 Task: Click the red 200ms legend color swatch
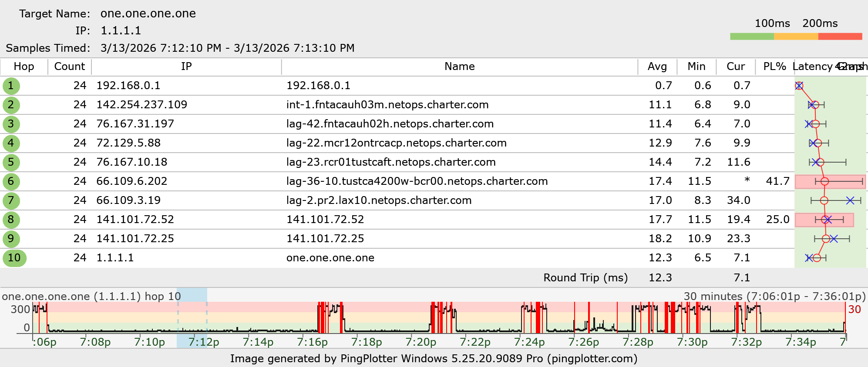tap(840, 37)
